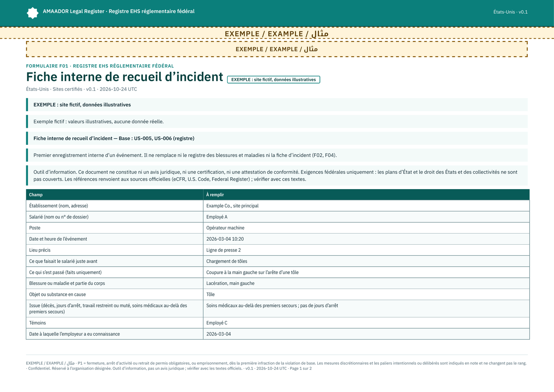
Task: Click 'Blessure ou maladie et partie du corps'
Action: point(114,283)
